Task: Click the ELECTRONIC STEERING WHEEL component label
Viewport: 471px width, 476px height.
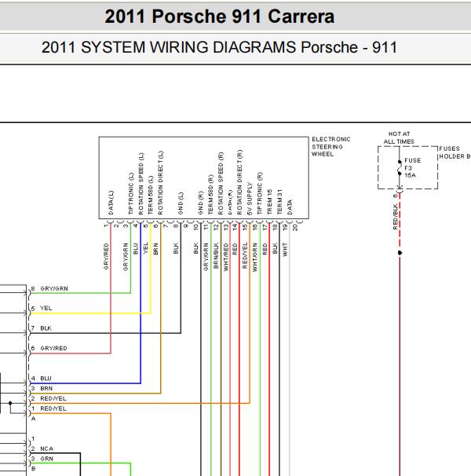Action: 330,147
